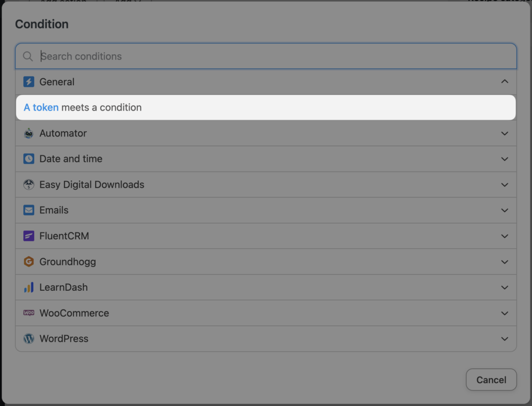Click the search magnifier icon
The image size is (532, 406).
coord(28,56)
